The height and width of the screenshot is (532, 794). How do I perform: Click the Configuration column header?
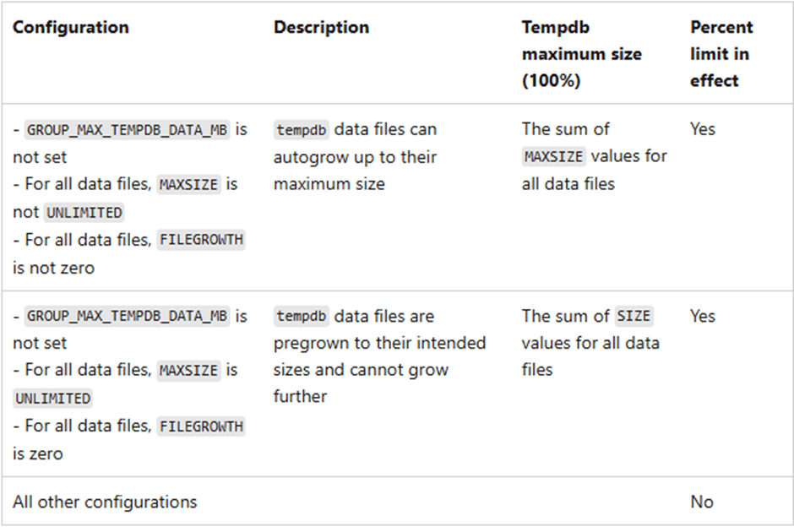71,27
